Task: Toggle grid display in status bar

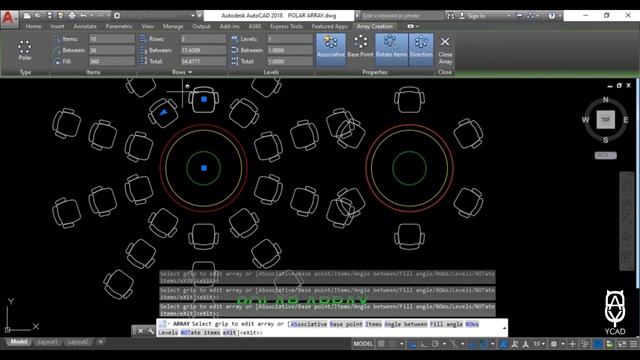Action: 381,344
